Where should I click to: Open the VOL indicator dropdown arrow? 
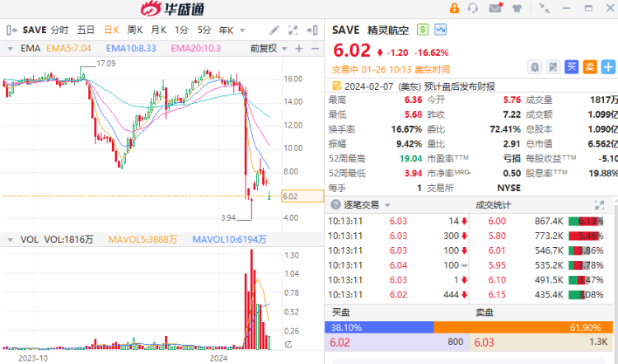coord(10,240)
